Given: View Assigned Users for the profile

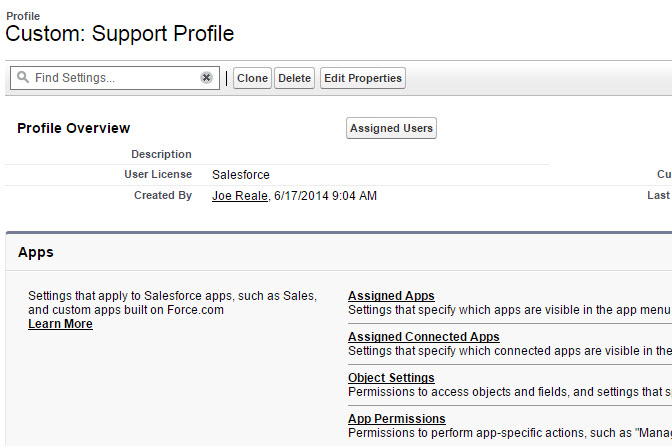Looking at the screenshot, I should (x=391, y=128).
